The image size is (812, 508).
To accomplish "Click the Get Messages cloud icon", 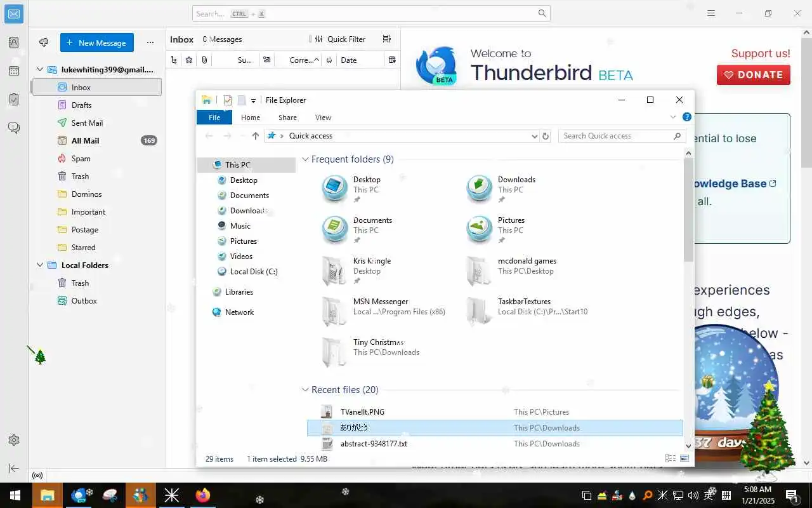I will pyautogui.click(x=44, y=43).
